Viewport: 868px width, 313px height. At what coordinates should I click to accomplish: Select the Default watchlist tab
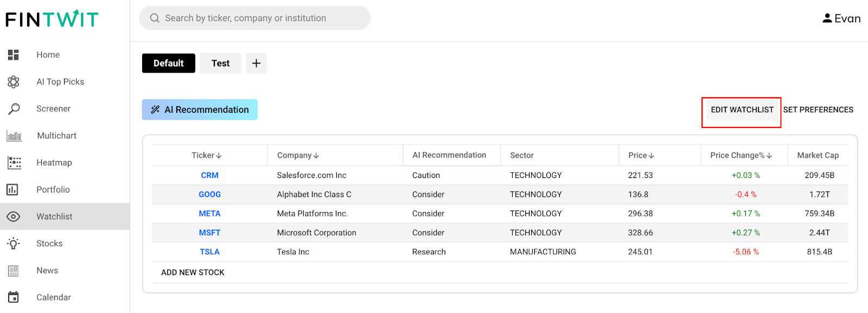(x=168, y=63)
